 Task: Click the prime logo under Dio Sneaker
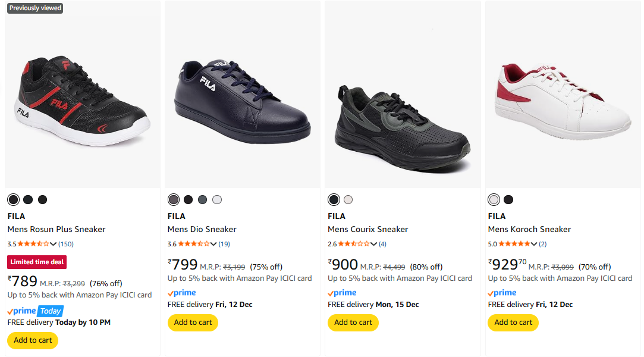(x=181, y=293)
